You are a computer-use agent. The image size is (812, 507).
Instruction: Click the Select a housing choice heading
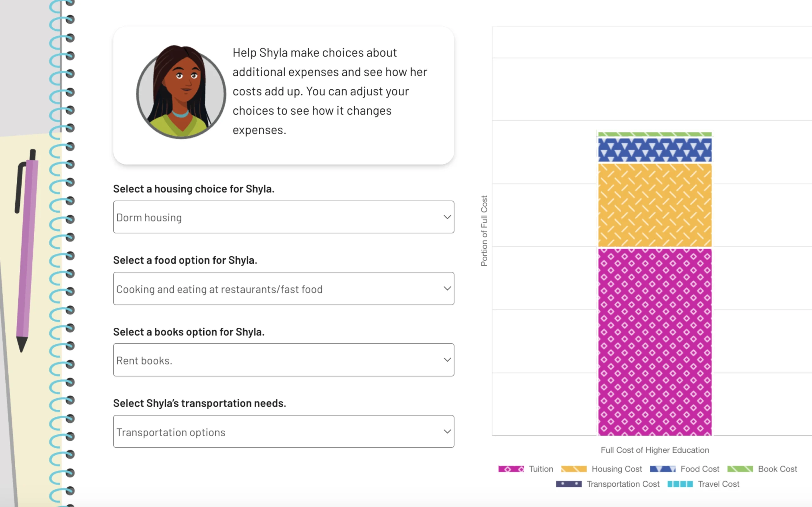(x=193, y=189)
